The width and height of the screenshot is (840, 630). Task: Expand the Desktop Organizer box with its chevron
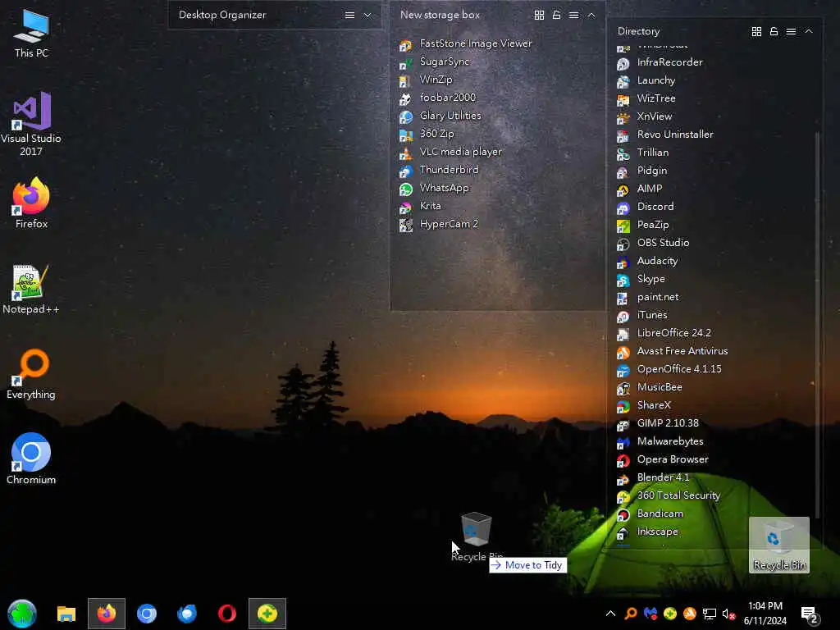pos(367,15)
